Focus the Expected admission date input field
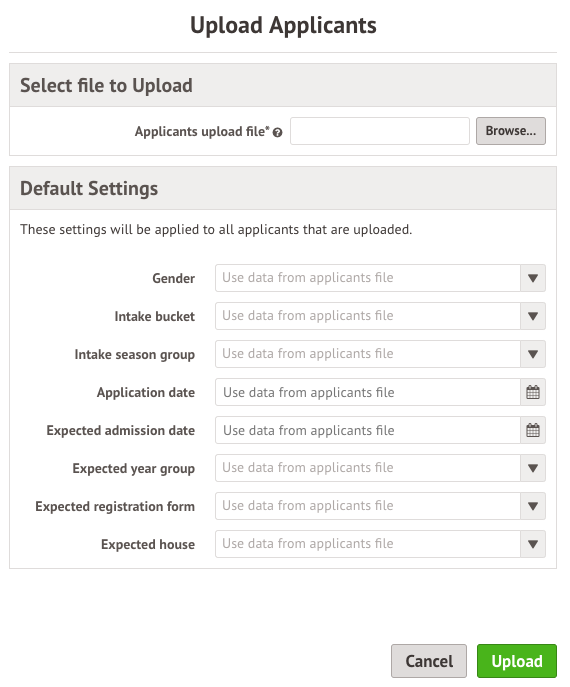 [x=368, y=430]
